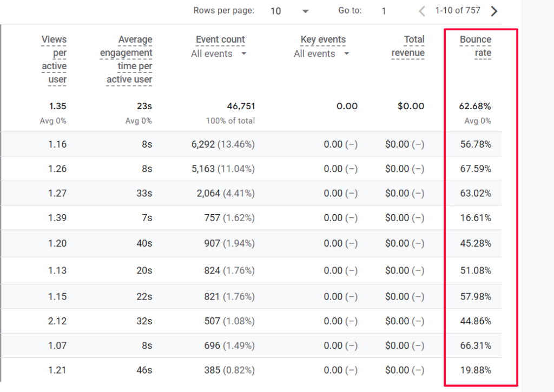Click the Event count filter arrow
554x392 pixels.
pos(243,54)
